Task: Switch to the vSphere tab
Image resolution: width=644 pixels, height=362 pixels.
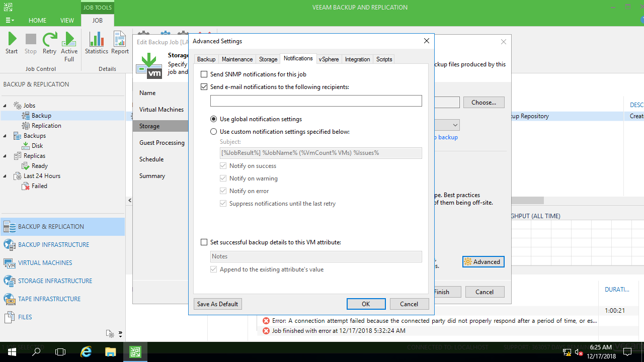Action: point(329,59)
